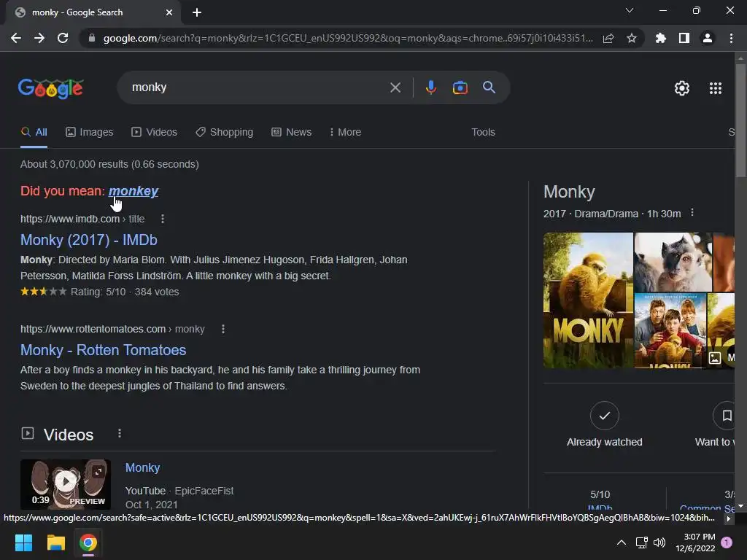Switch to the Images tab
Screen dimensions: 747x560
(90, 133)
